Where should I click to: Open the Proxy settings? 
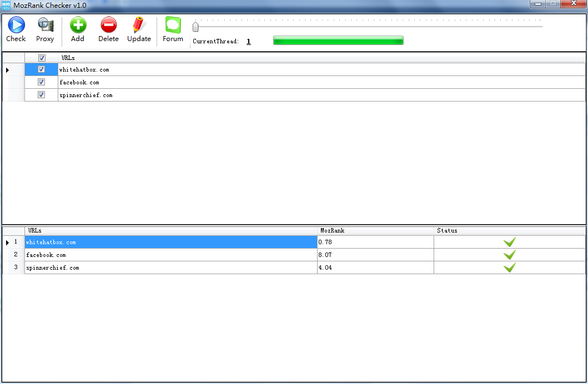coord(45,26)
